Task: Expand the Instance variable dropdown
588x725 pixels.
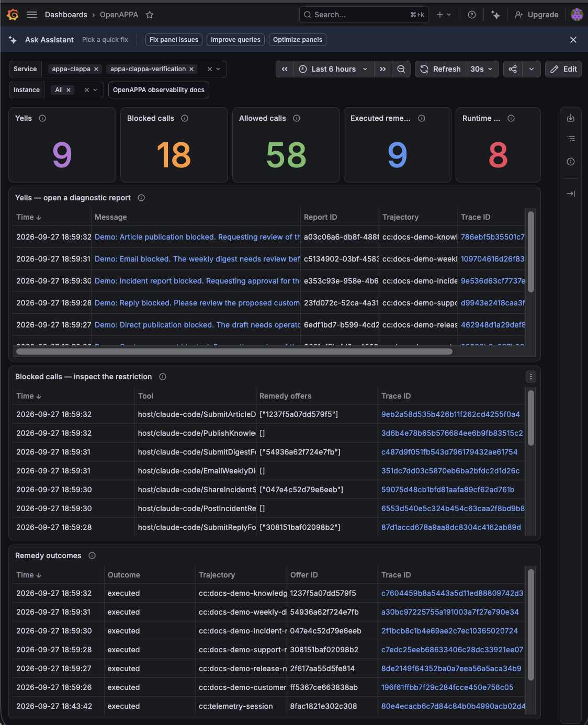Action: click(95, 90)
